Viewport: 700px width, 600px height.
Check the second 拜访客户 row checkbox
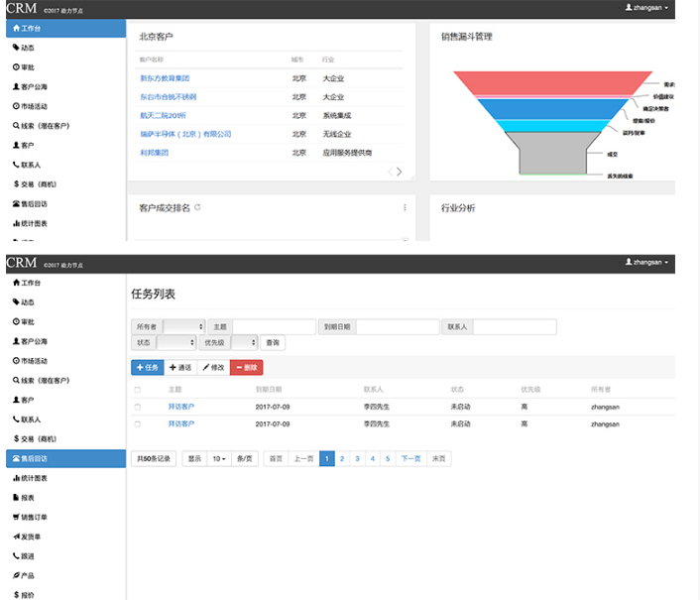[x=138, y=423]
